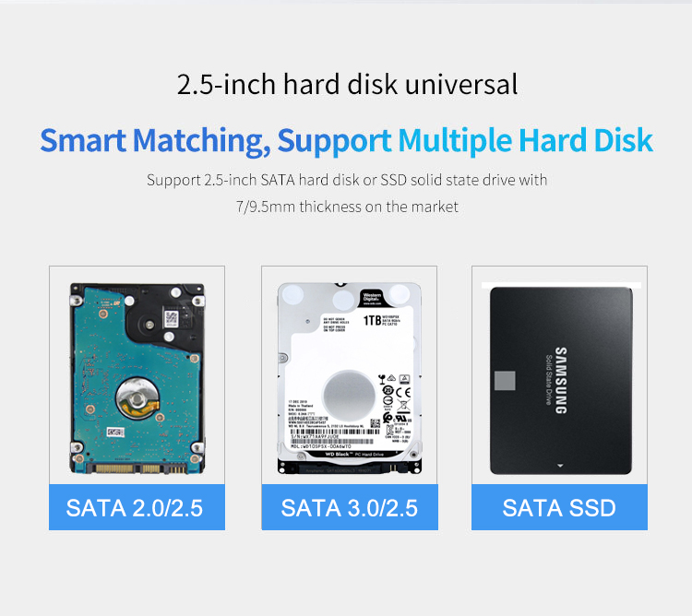Select the WD Black 1TB drive image

[x=349, y=378]
